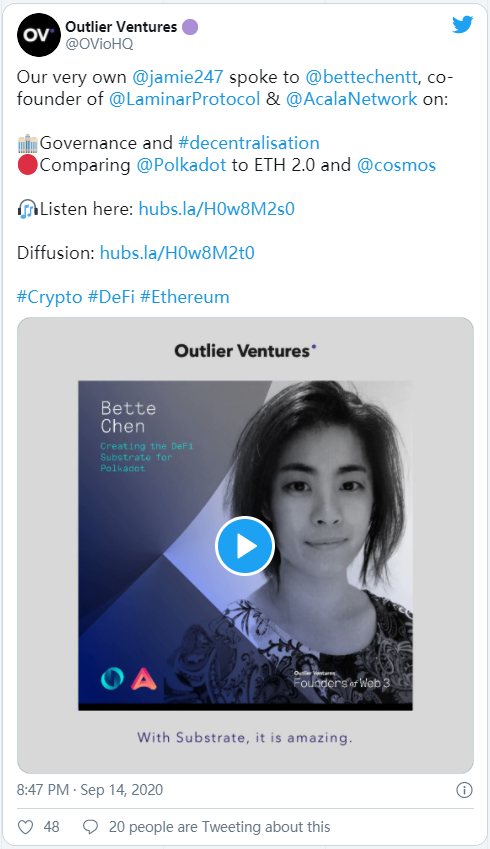Open the tweet info icon
Image resolution: width=490 pixels, height=849 pixels.
[x=464, y=790]
